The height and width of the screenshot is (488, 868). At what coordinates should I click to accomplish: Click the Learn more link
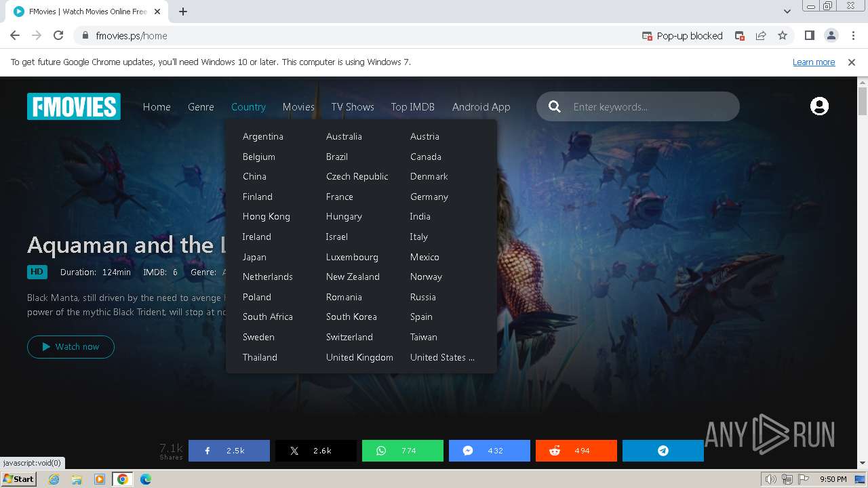(x=814, y=62)
